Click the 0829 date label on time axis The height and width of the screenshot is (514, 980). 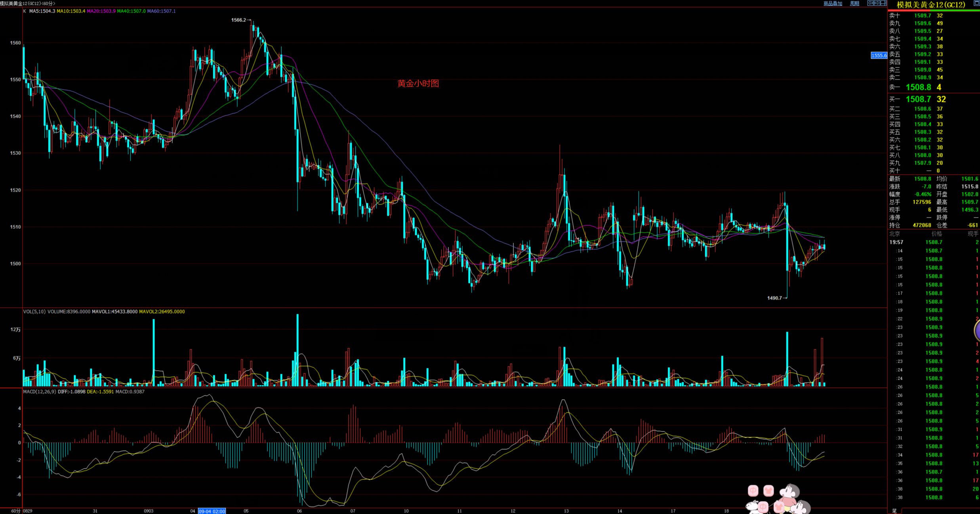click(x=28, y=511)
